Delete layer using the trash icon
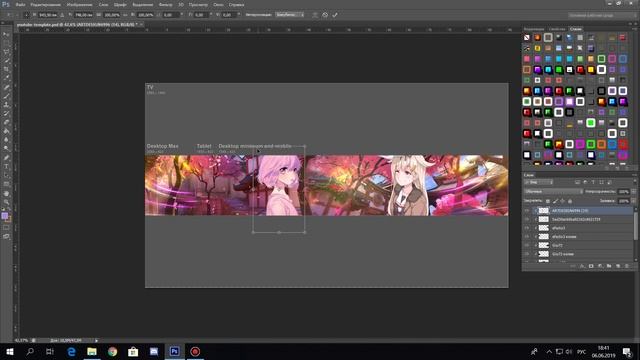This screenshot has height=360, width=640. pyautogui.click(x=627, y=266)
